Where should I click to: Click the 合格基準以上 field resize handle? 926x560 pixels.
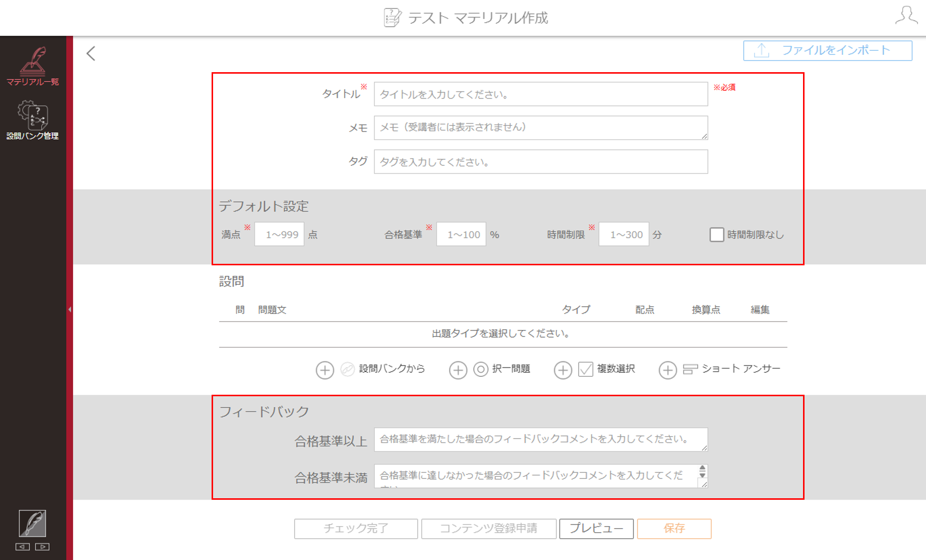pos(704,448)
